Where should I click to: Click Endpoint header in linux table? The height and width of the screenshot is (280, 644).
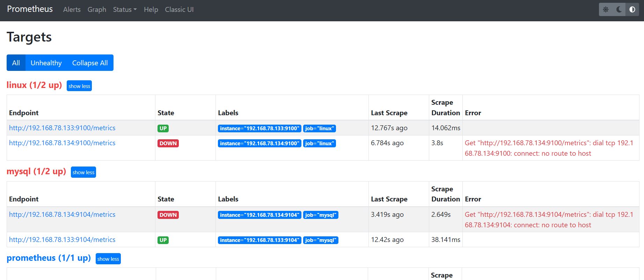tap(24, 113)
